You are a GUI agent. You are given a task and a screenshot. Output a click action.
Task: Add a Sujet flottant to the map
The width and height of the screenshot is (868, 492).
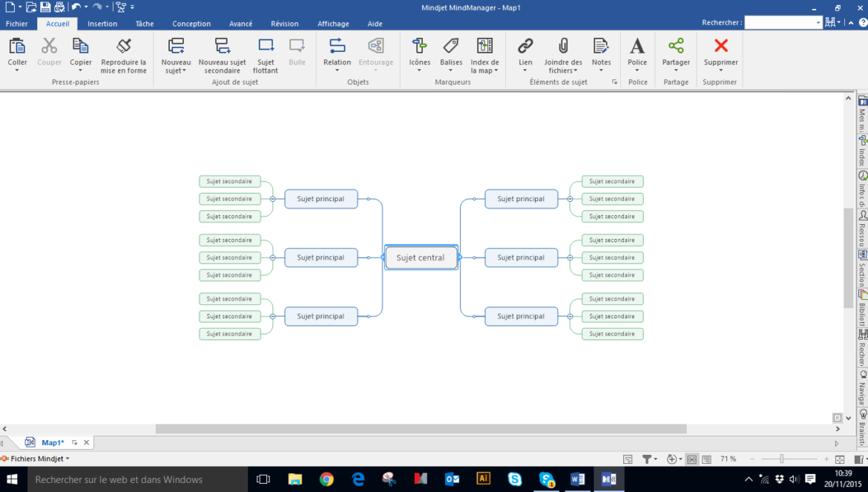pos(266,47)
